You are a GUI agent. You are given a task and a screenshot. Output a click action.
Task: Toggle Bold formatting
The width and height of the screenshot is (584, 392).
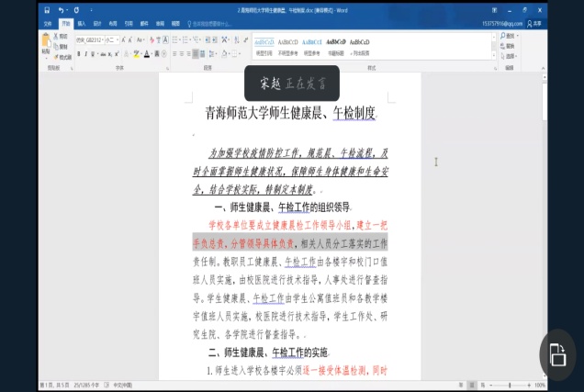[79, 53]
